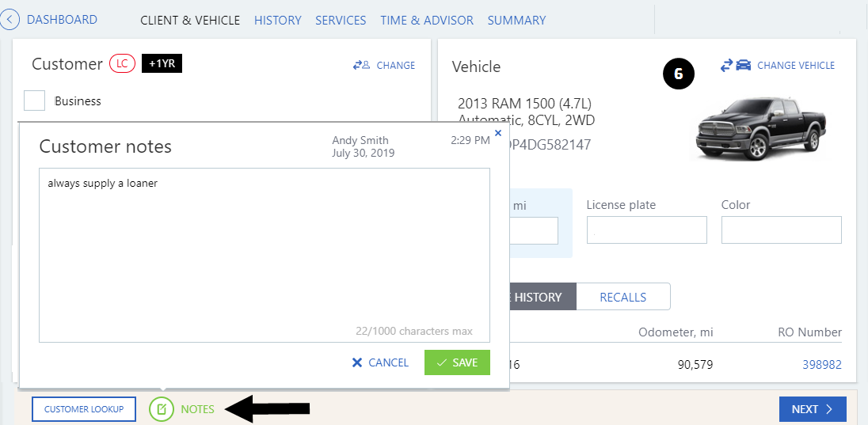Switch to the HISTORY tab
The image size is (868, 425).
[x=278, y=21]
